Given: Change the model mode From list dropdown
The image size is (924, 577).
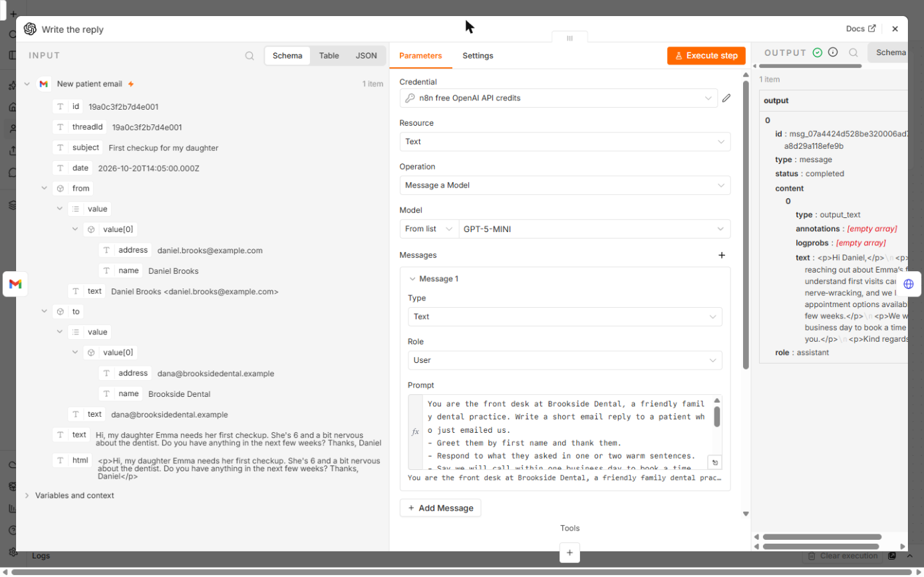Looking at the screenshot, I should 429,229.
